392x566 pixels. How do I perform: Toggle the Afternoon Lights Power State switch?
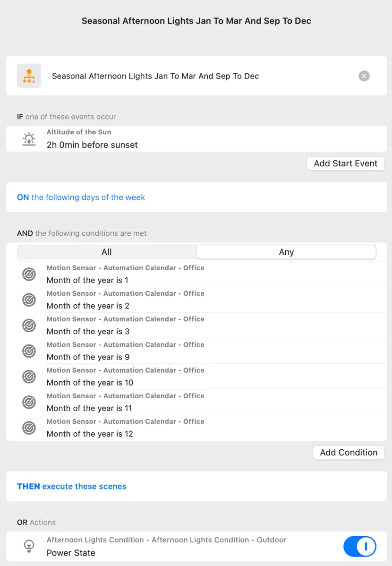tap(359, 547)
